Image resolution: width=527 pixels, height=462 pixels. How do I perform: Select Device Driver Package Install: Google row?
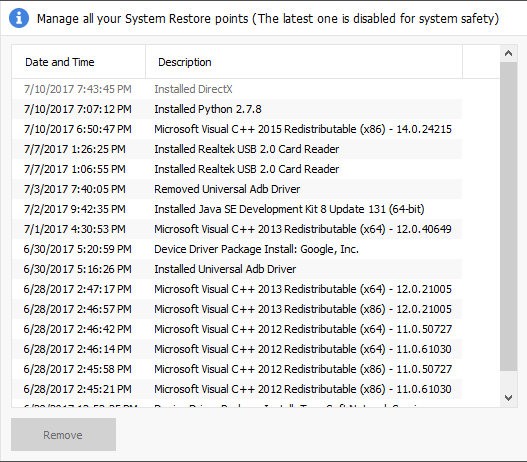coord(237,249)
